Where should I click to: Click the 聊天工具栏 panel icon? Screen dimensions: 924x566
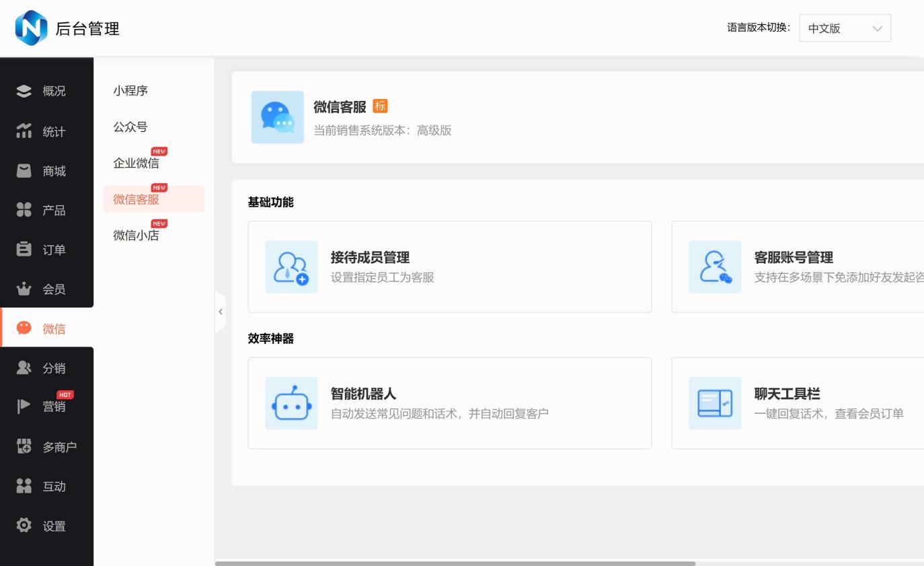point(715,403)
